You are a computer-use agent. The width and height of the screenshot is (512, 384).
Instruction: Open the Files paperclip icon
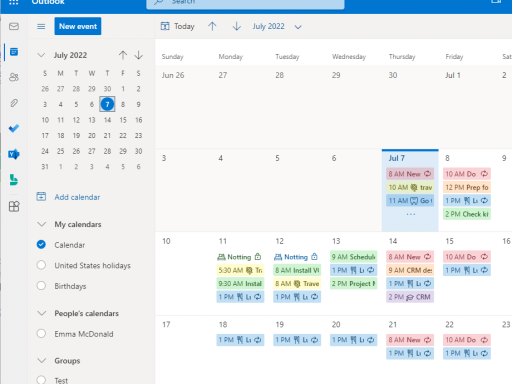click(14, 103)
